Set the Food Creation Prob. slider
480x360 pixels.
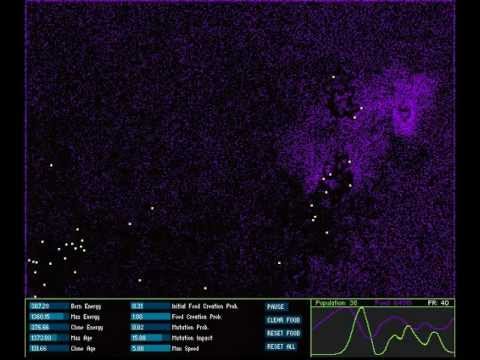(150, 317)
